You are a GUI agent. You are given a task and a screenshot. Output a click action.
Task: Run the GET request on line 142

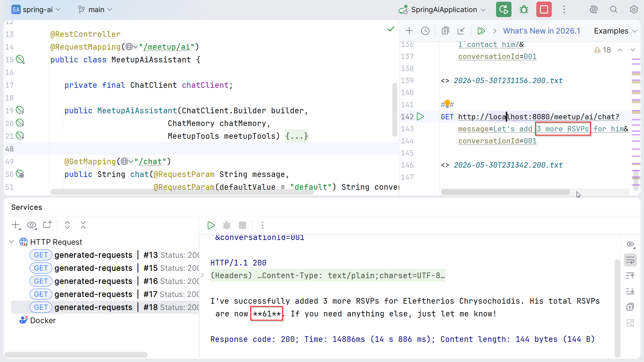[420, 117]
